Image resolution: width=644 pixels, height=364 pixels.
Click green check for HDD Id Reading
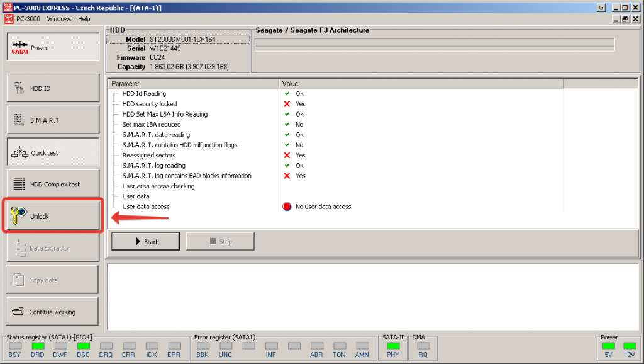287,93
